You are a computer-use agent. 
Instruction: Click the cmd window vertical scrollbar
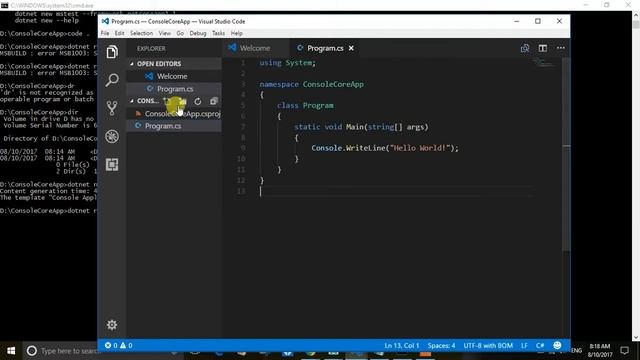click(x=636, y=176)
